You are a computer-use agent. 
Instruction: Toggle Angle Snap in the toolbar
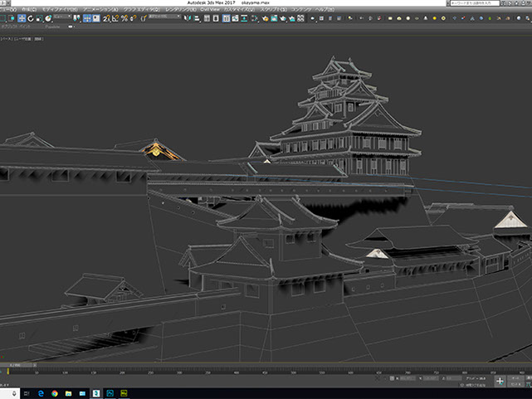[115, 18]
